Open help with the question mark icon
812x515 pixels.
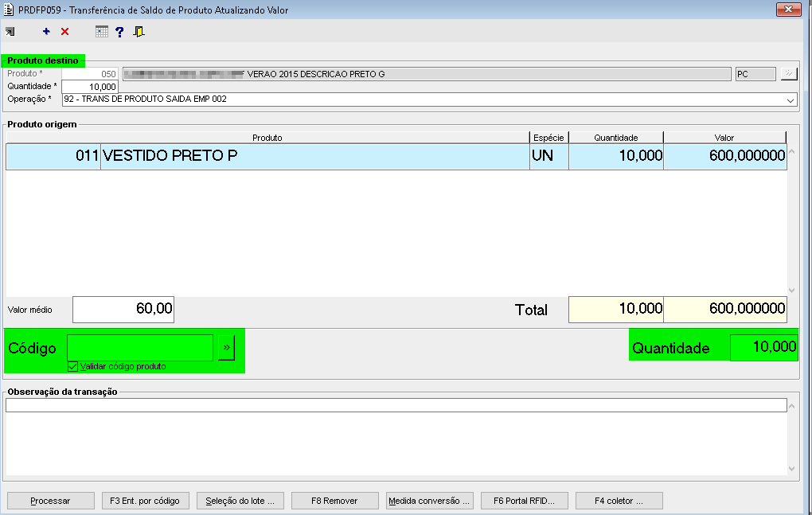119,32
